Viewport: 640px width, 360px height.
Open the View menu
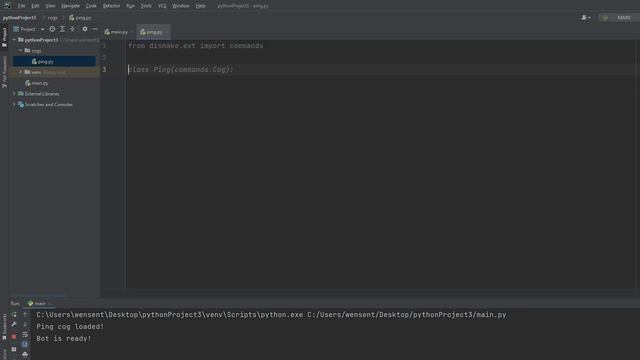[x=50, y=6]
